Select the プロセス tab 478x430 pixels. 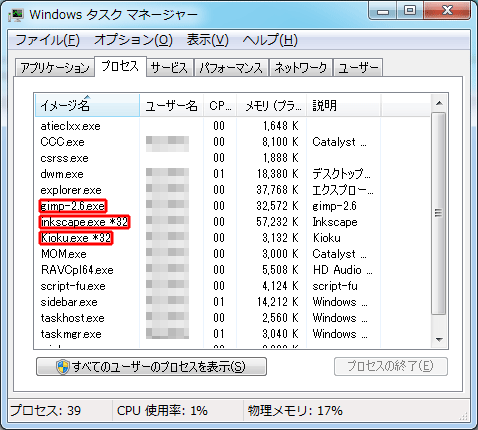[120, 66]
